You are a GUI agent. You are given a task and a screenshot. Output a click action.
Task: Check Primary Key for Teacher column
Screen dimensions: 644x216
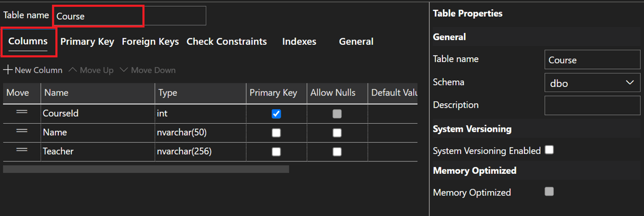coord(276,152)
